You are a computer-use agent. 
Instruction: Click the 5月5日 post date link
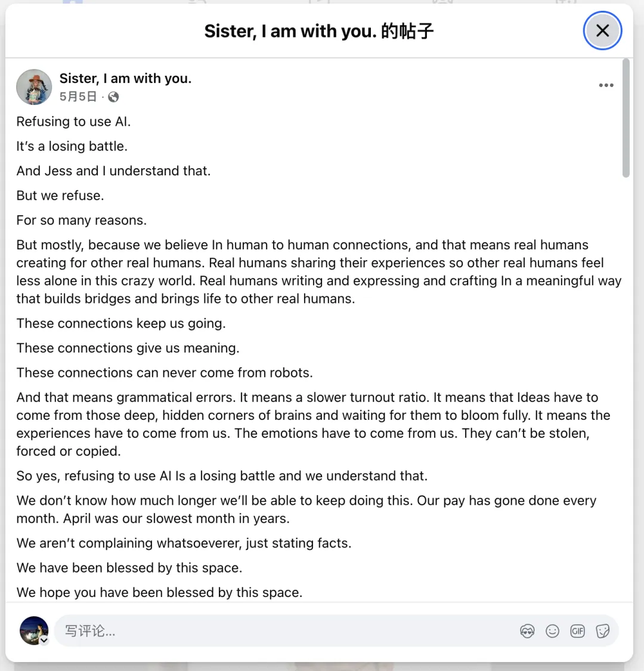(x=78, y=97)
